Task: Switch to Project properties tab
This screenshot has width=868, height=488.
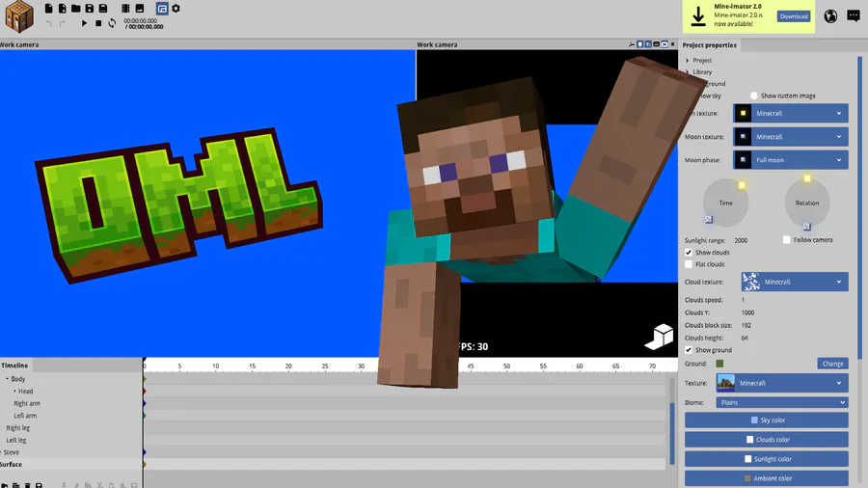Action: coord(709,44)
